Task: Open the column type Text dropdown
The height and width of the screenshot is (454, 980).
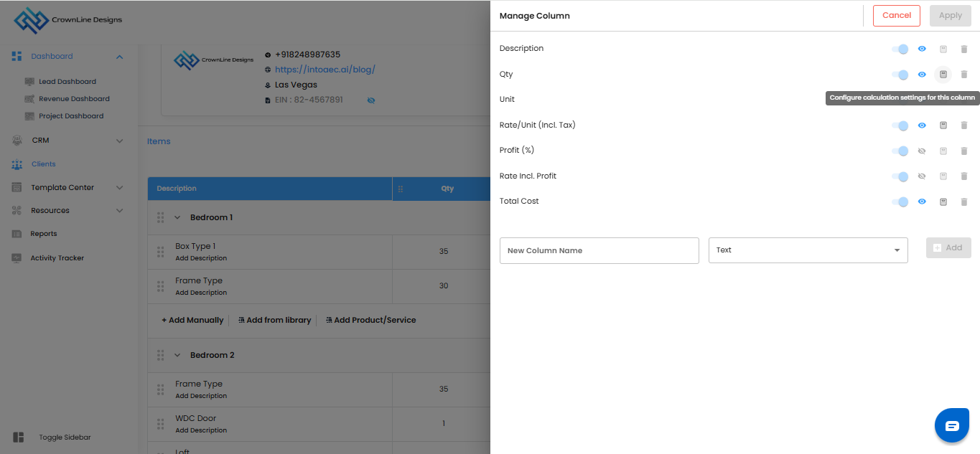Action: [x=808, y=250]
